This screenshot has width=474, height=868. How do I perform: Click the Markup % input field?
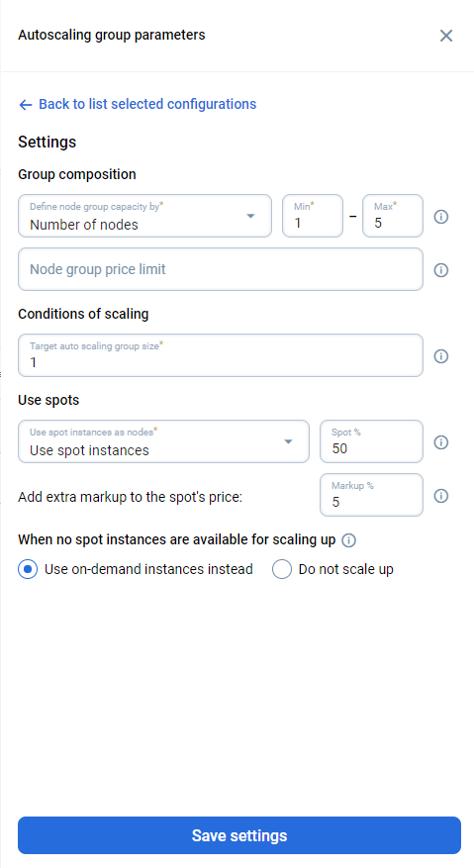tap(371, 495)
